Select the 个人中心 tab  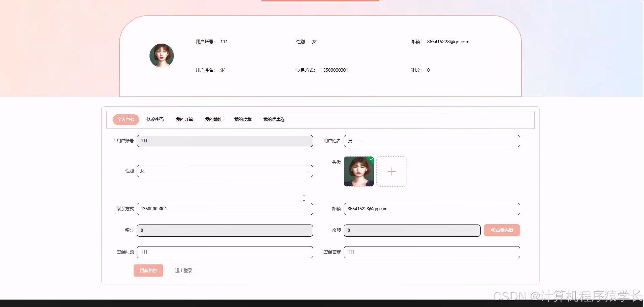pyautogui.click(x=125, y=119)
